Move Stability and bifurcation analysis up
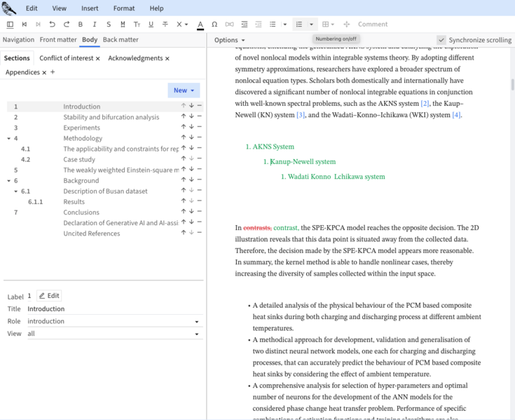This screenshot has height=420, width=515. [184, 116]
